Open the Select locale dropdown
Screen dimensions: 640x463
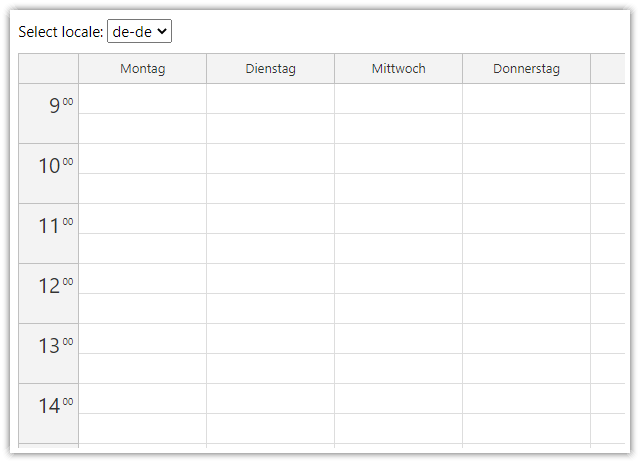click(x=139, y=31)
